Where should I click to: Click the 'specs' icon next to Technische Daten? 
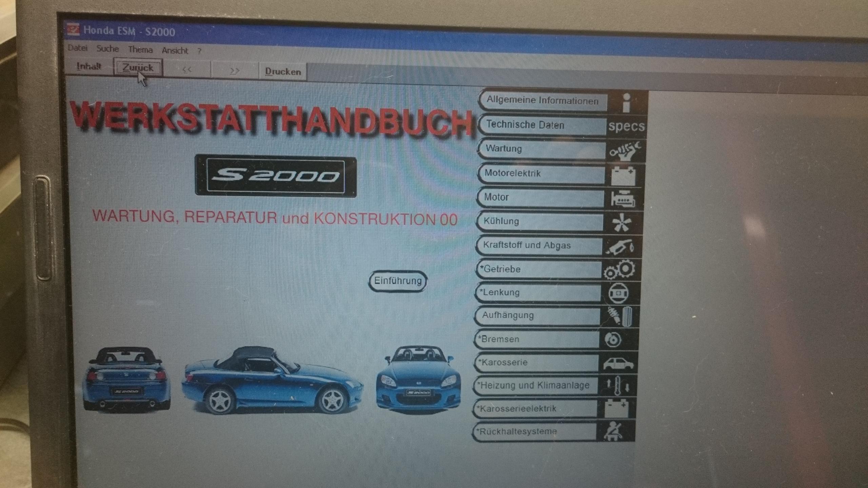click(x=627, y=126)
